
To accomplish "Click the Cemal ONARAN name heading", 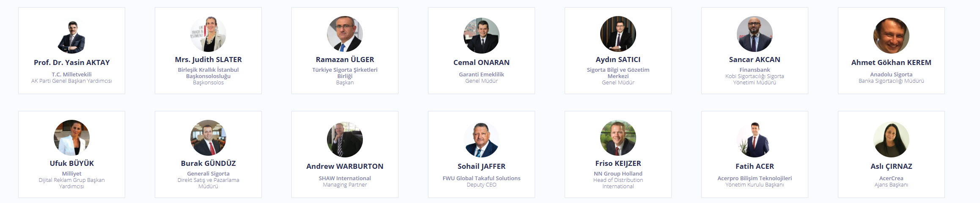I will click(481, 62).
